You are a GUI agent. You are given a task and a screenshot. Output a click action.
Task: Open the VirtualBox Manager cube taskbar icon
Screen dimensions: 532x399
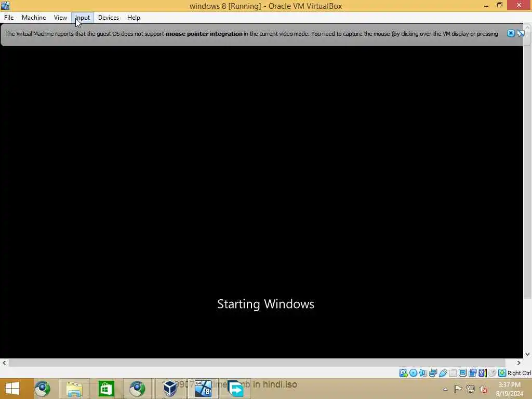(x=170, y=389)
